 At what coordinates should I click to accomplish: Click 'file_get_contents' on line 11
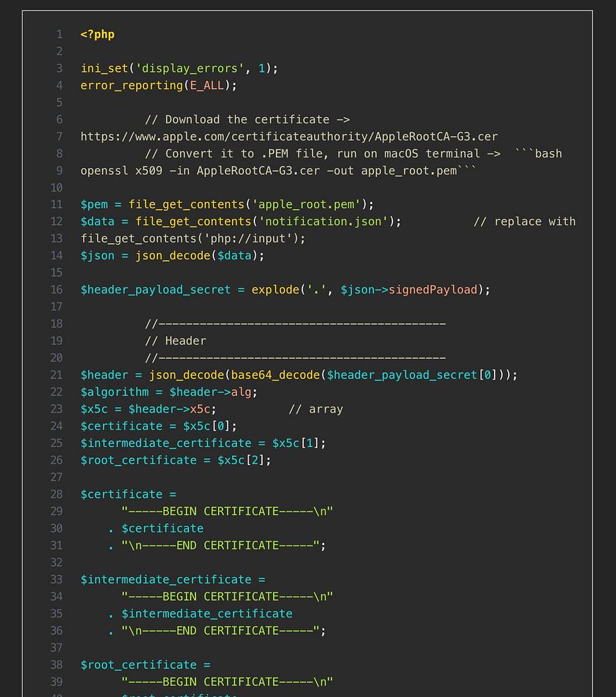click(187, 204)
